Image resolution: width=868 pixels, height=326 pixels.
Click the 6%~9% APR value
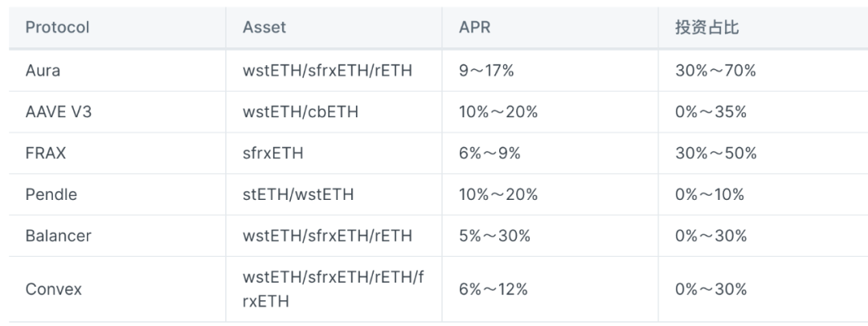489,153
